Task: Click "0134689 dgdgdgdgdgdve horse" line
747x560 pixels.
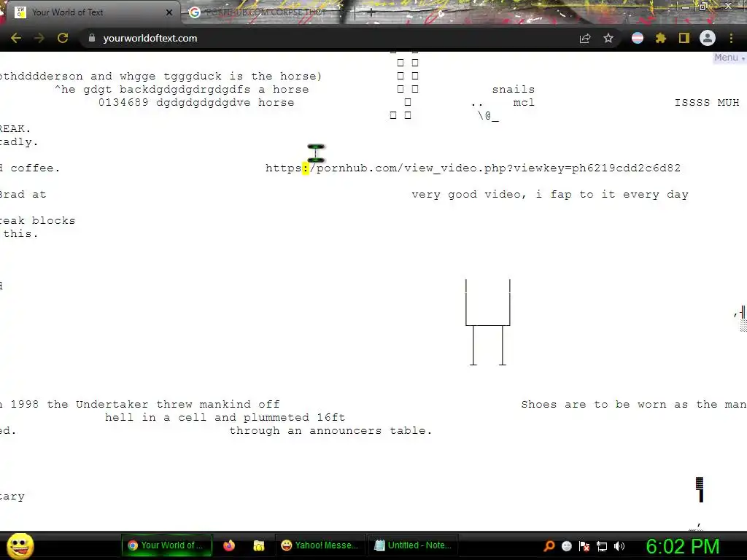Action: tap(196, 102)
